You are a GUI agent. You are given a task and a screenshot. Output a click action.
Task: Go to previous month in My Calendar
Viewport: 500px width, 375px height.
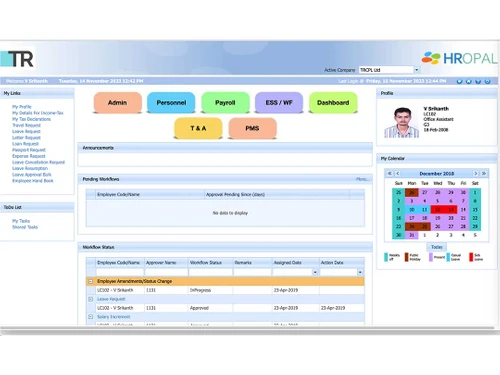[x=398, y=173]
